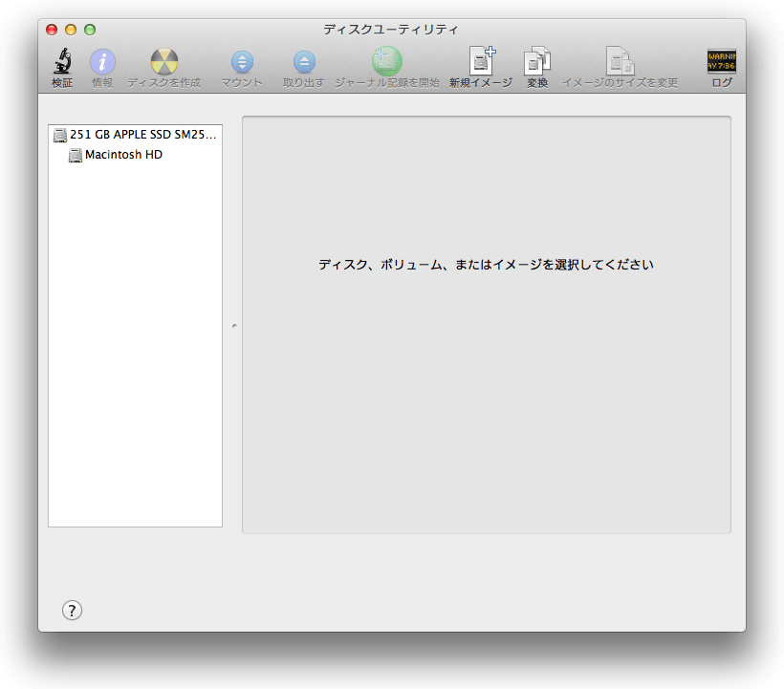Zoom the window with the green button
Viewport: 784px width, 689px height.
(x=90, y=30)
